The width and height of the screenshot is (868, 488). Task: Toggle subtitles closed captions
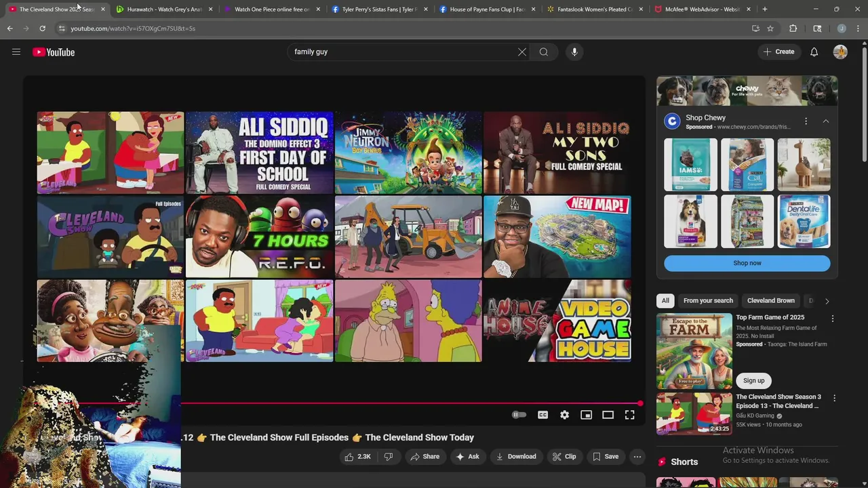(542, 415)
